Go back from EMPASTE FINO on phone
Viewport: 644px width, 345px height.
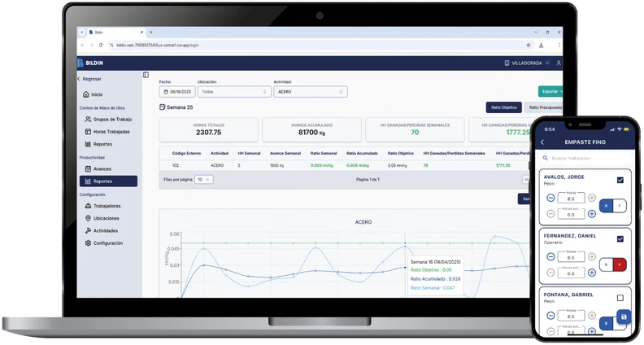pos(542,142)
